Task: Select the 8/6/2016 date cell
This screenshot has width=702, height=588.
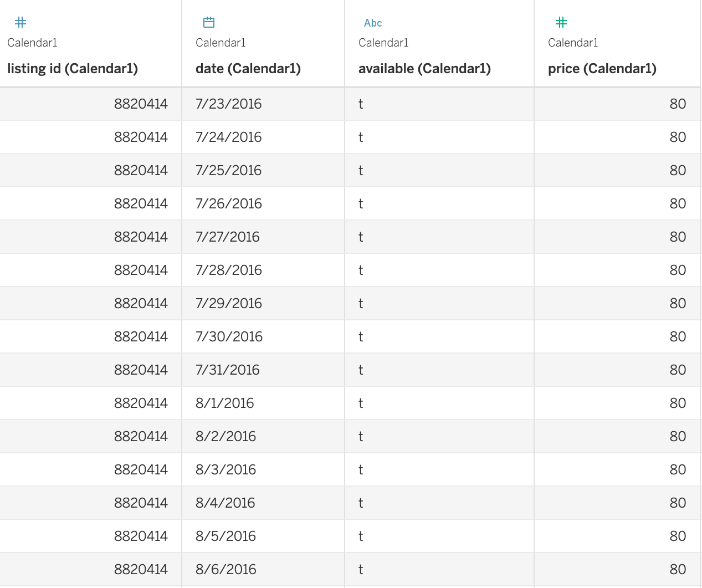Action: point(226,569)
